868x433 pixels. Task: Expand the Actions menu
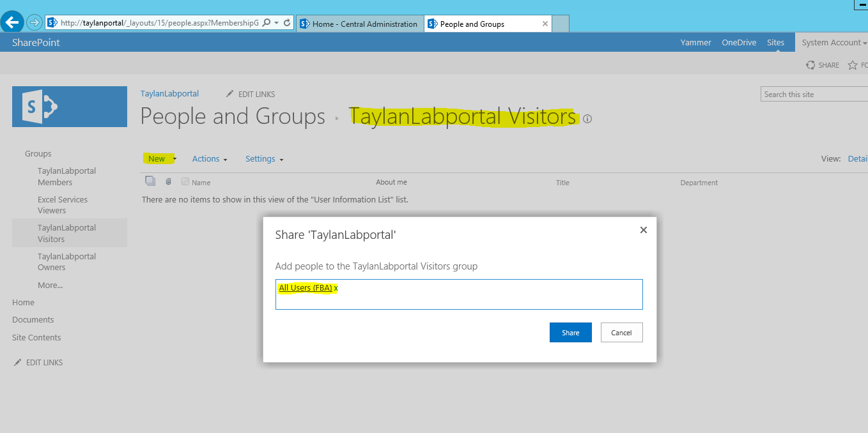210,159
